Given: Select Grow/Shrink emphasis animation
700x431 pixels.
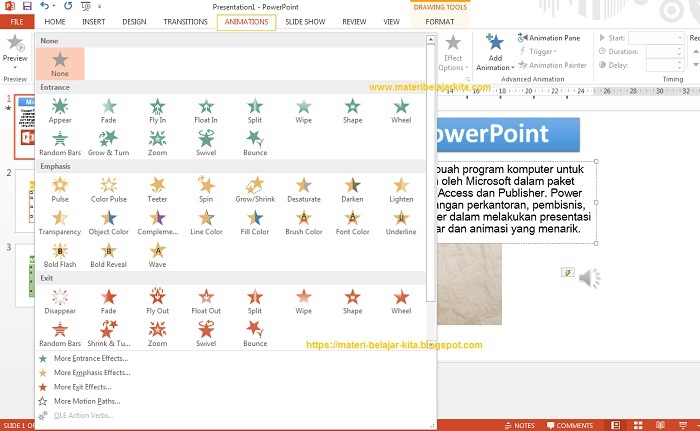Looking at the screenshot, I should click(x=255, y=190).
